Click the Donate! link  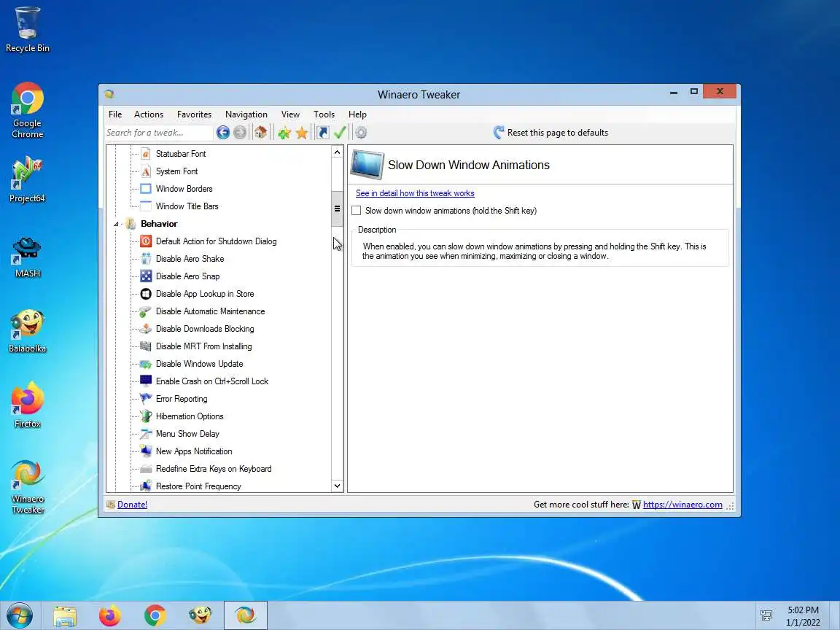(x=132, y=504)
